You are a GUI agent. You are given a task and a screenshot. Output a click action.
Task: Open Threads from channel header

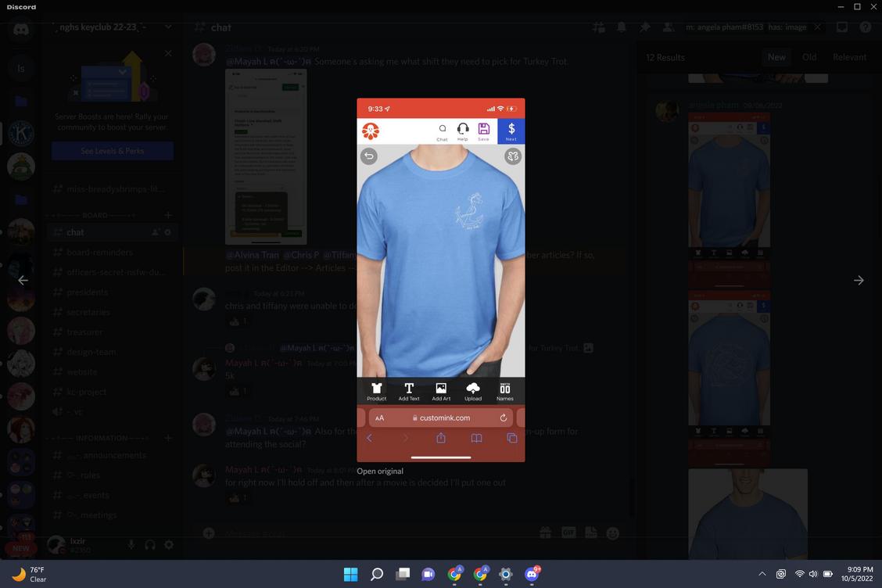point(598,27)
